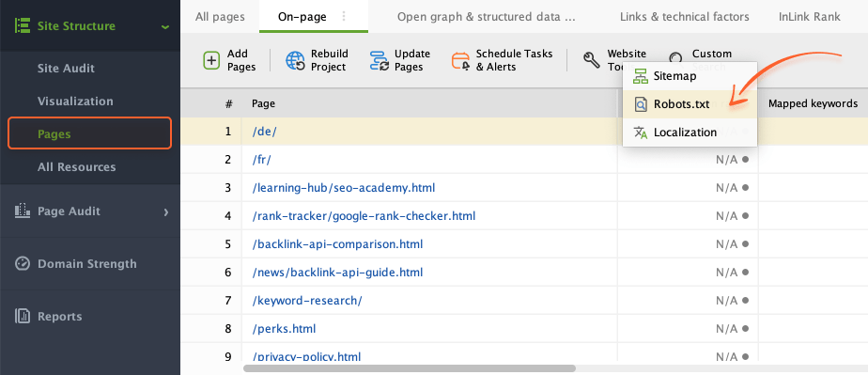This screenshot has width=868, height=375.
Task: Open the /fr/ page link
Action: point(261,160)
